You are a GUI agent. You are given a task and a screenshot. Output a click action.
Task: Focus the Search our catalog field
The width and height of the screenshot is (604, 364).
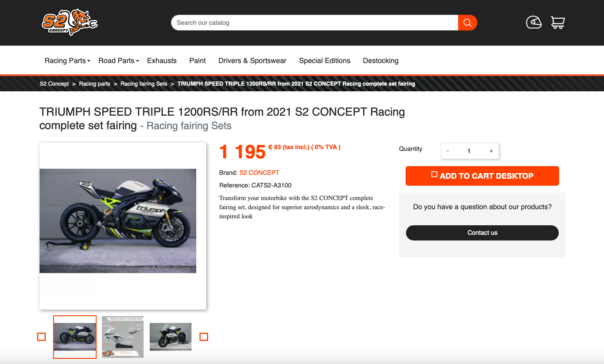[x=315, y=23]
